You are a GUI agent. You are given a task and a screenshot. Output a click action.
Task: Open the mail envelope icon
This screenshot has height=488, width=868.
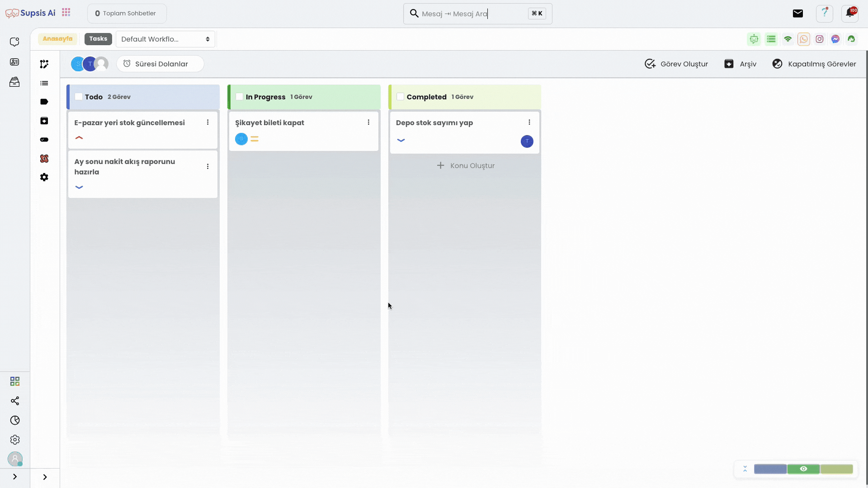tap(798, 14)
